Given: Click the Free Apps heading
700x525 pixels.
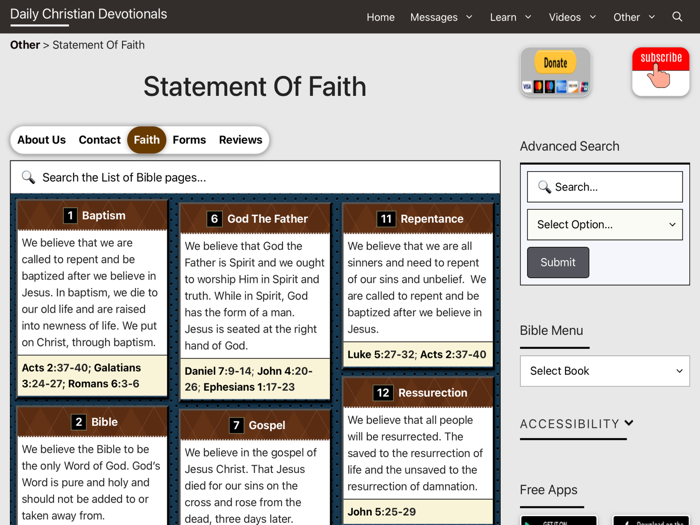Looking at the screenshot, I should pos(549,490).
